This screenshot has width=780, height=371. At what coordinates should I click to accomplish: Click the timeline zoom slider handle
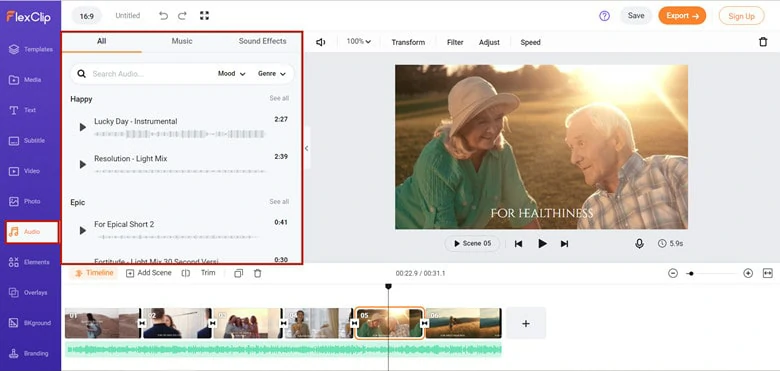(x=691, y=274)
